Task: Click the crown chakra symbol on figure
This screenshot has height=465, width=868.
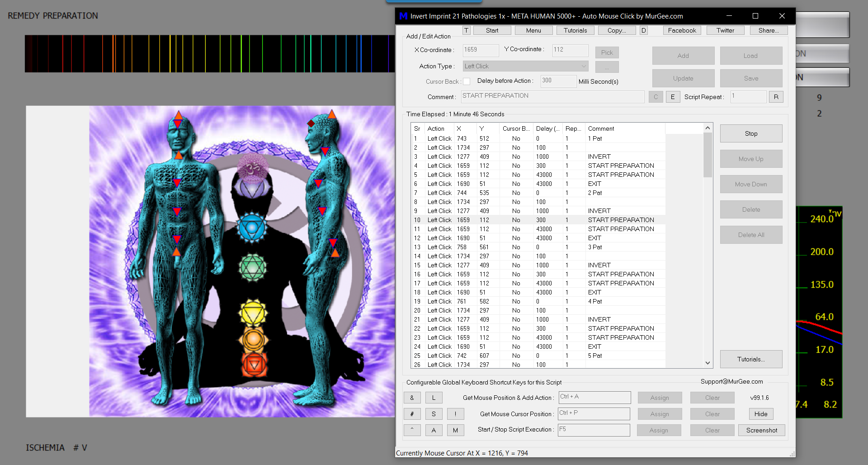Action: (x=252, y=168)
